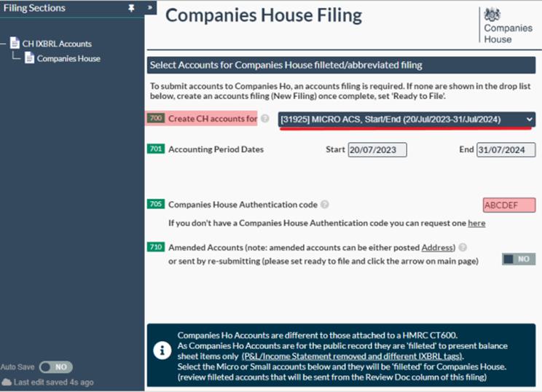This screenshot has width=542, height=392.
Task: Click the 'Create CH accounts for' label
Action: pyautogui.click(x=213, y=119)
